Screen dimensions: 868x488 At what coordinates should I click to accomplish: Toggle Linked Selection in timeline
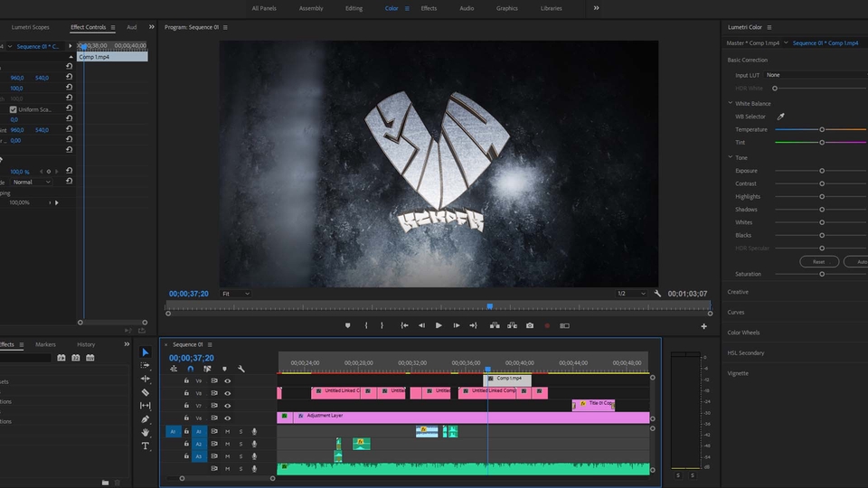tap(207, 369)
